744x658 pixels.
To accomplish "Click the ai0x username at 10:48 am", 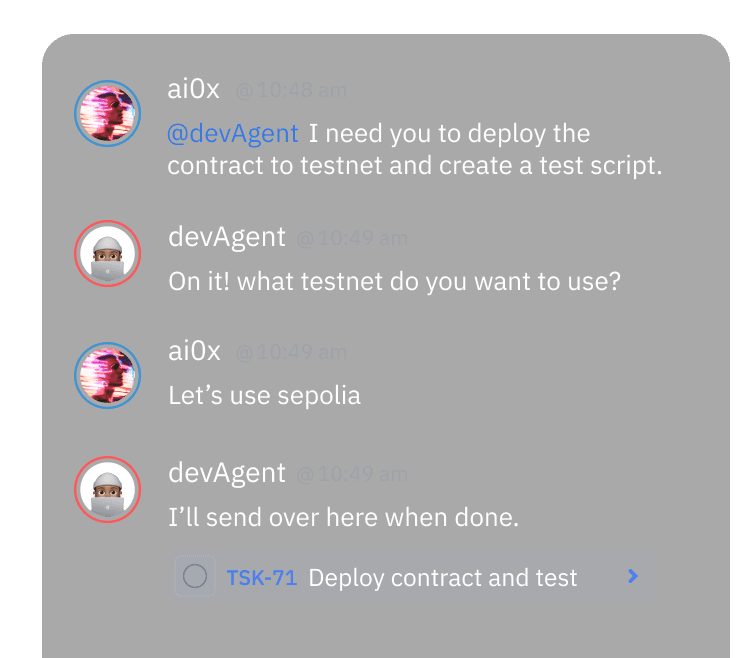I will click(x=194, y=89).
